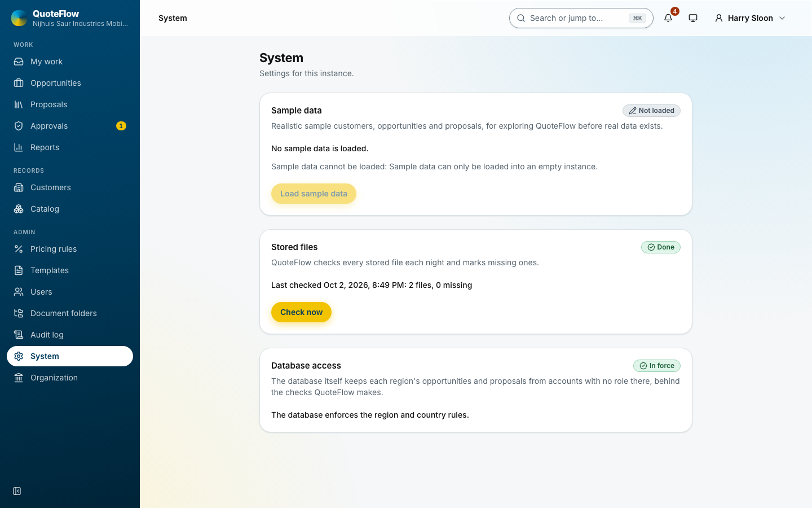Image resolution: width=812 pixels, height=508 pixels.
Task: Click the Templates document icon
Action: tap(19, 270)
